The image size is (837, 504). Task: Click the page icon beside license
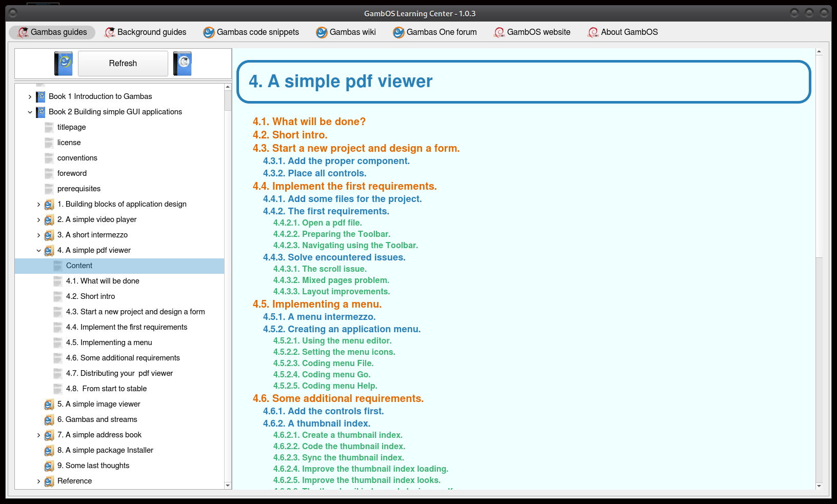click(49, 143)
